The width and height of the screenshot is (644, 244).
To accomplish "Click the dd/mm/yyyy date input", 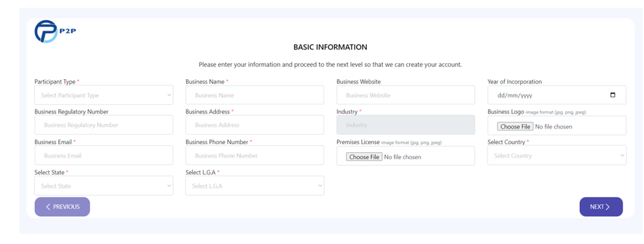I will [557, 95].
